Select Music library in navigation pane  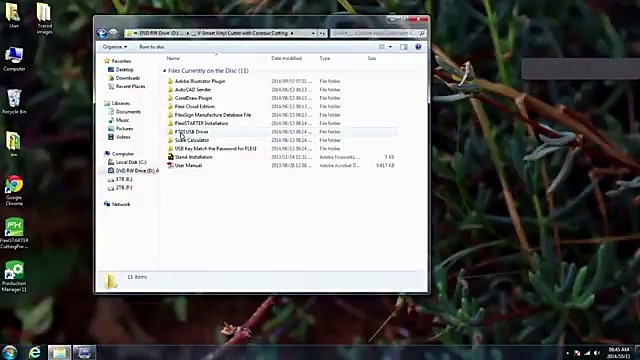coord(119,120)
